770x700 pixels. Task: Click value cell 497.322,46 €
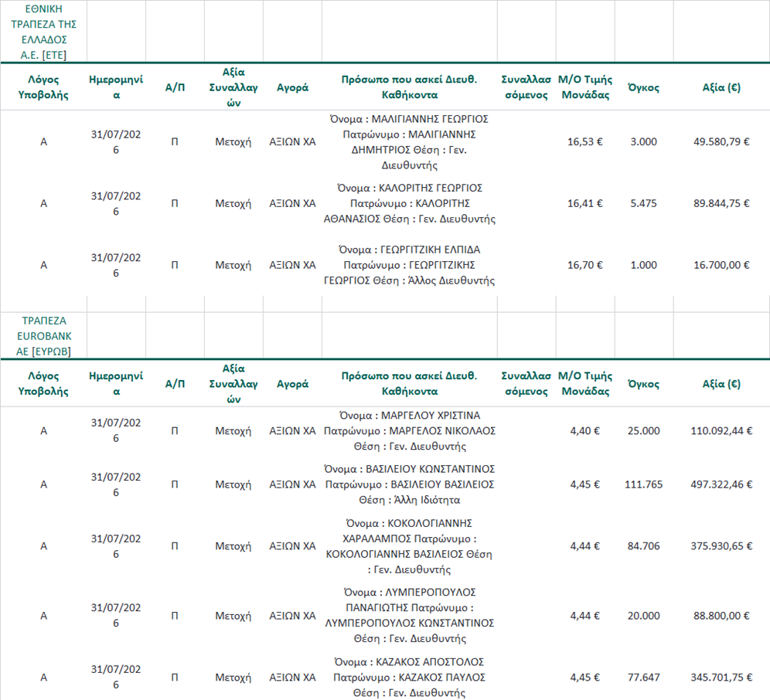721,484
